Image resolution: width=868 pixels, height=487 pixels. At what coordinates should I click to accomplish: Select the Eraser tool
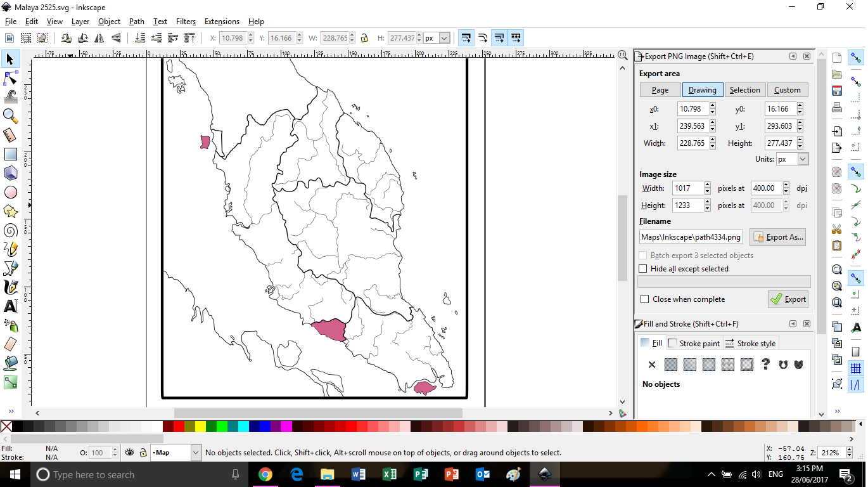coord(10,344)
